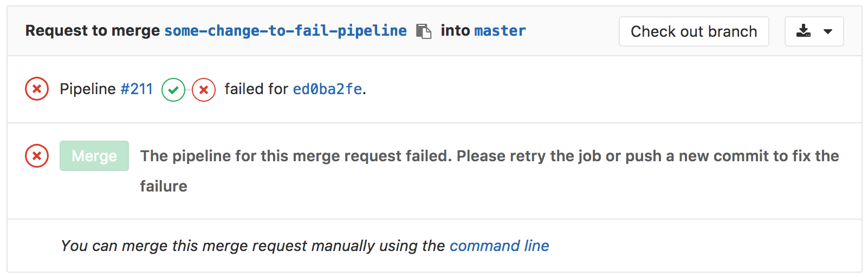The width and height of the screenshot is (868, 277).
Task: Open the failed stage icon after #211
Action: click(x=204, y=90)
